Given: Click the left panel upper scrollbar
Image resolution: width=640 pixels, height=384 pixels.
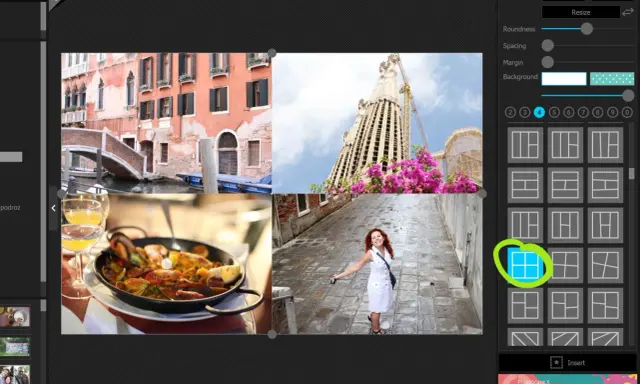Looking at the screenshot, I should [43, 16].
